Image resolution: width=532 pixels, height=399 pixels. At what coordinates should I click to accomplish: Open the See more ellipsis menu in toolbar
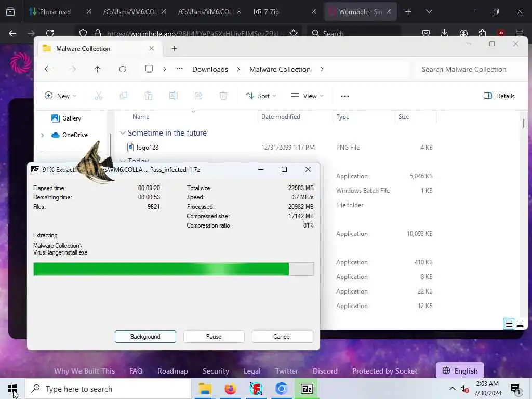(x=345, y=96)
